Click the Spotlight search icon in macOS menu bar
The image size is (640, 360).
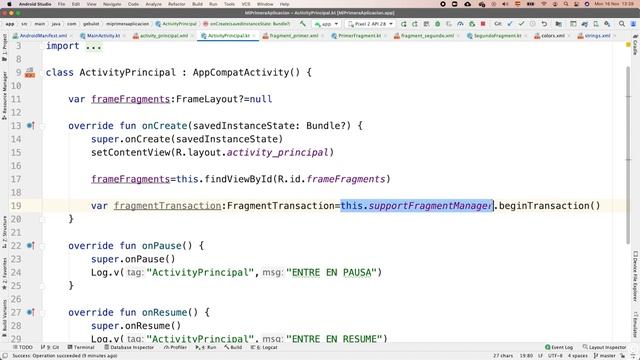click(x=566, y=4)
